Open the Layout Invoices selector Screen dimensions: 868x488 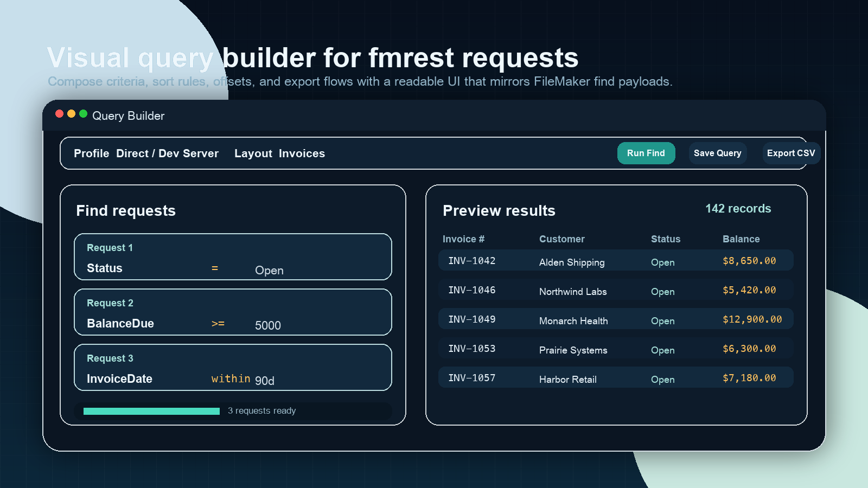280,153
